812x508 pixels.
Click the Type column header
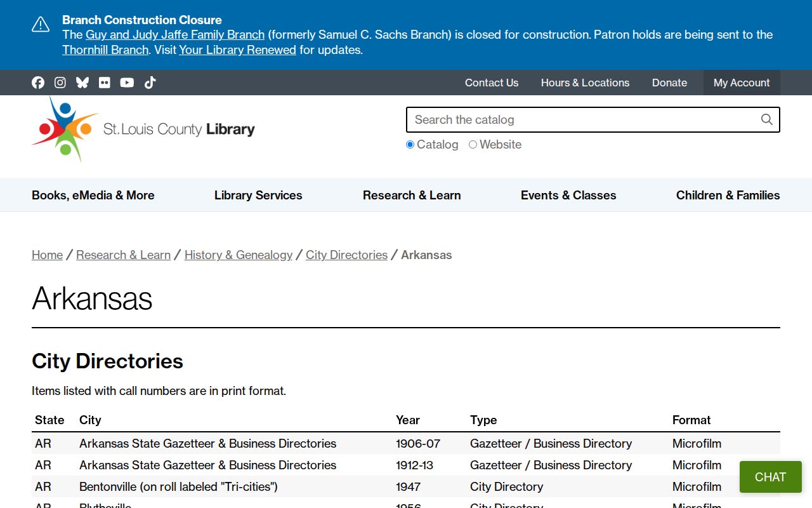[483, 420]
